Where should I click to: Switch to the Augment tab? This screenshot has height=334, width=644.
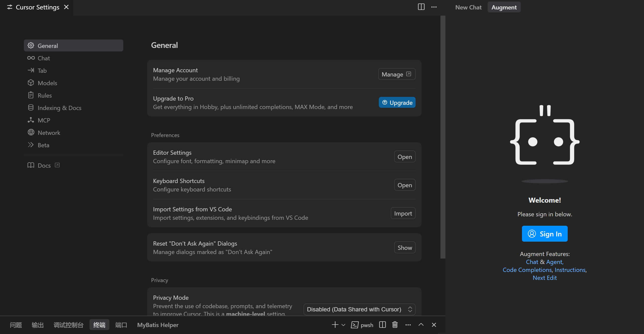pos(504,7)
